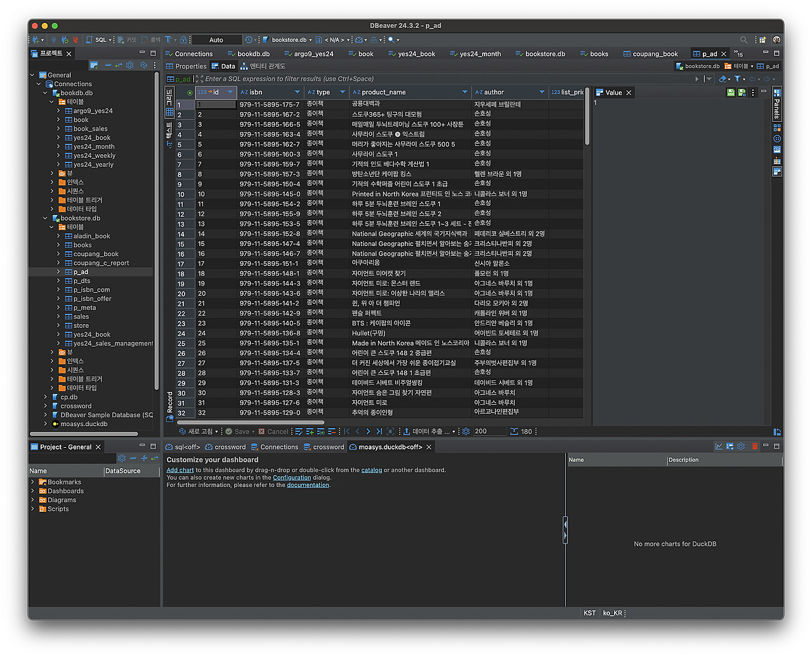Toggle the transaction lock icon in toolbar
812x657 pixels.
click(183, 40)
